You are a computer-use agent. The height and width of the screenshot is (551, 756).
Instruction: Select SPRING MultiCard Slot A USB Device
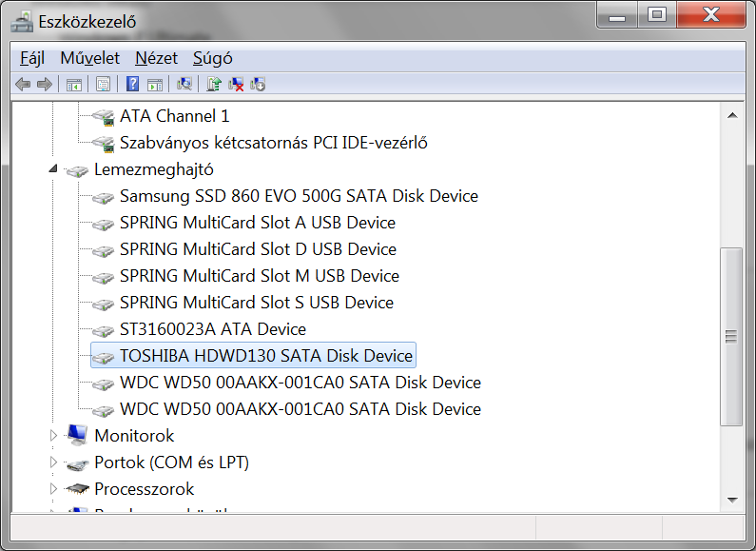point(258,223)
